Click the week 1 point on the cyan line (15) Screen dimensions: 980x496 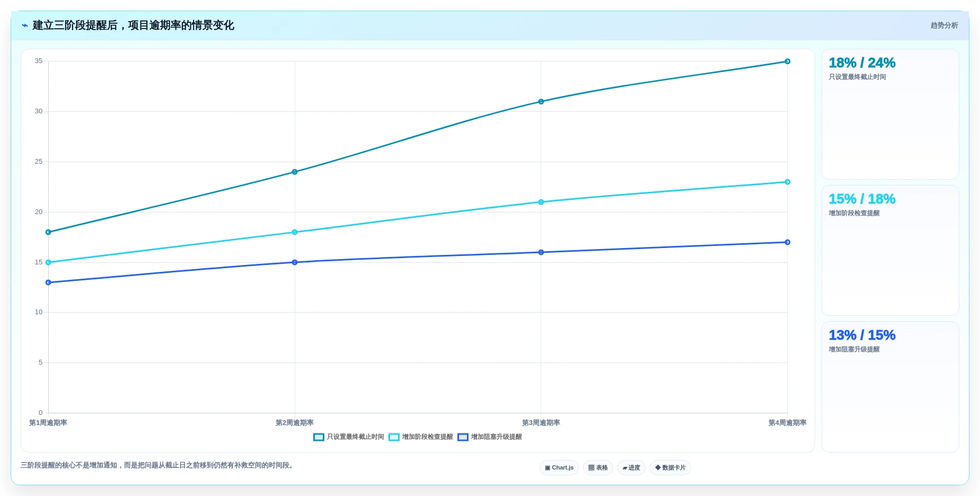click(48, 262)
